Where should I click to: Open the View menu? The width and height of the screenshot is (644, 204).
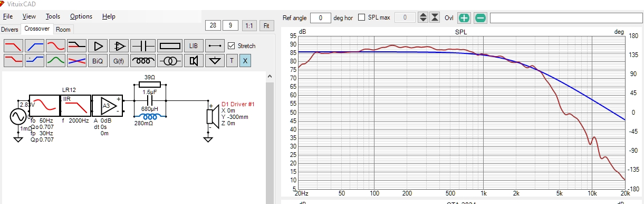30,16
